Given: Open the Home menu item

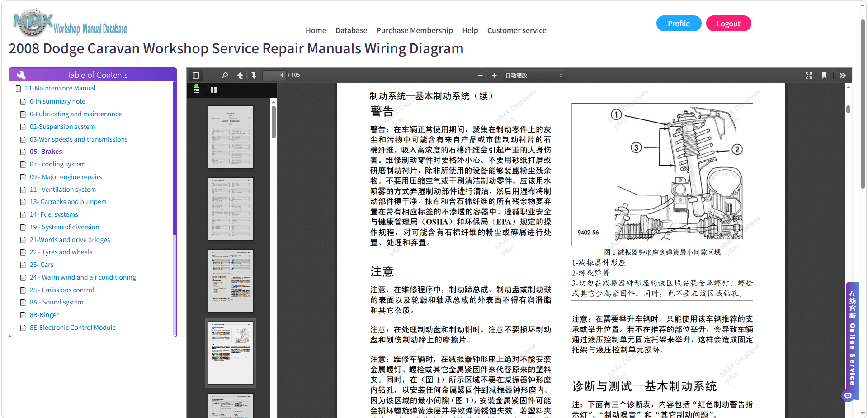Looking at the screenshot, I should [316, 30].
